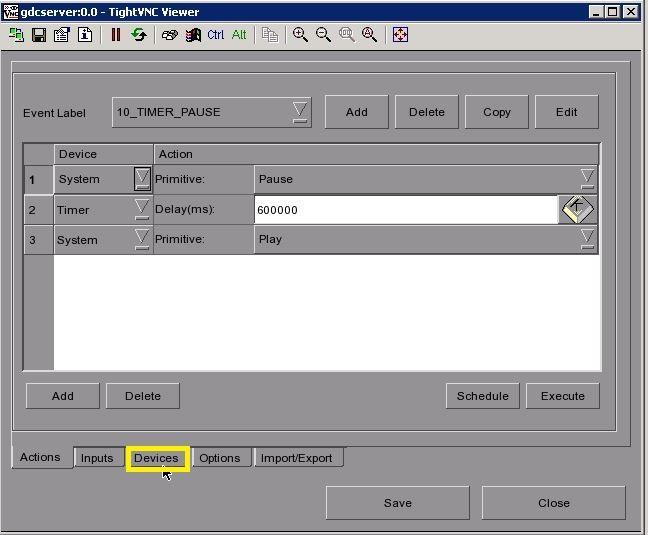Click the Save button
The width and height of the screenshot is (648, 535).
click(398, 503)
